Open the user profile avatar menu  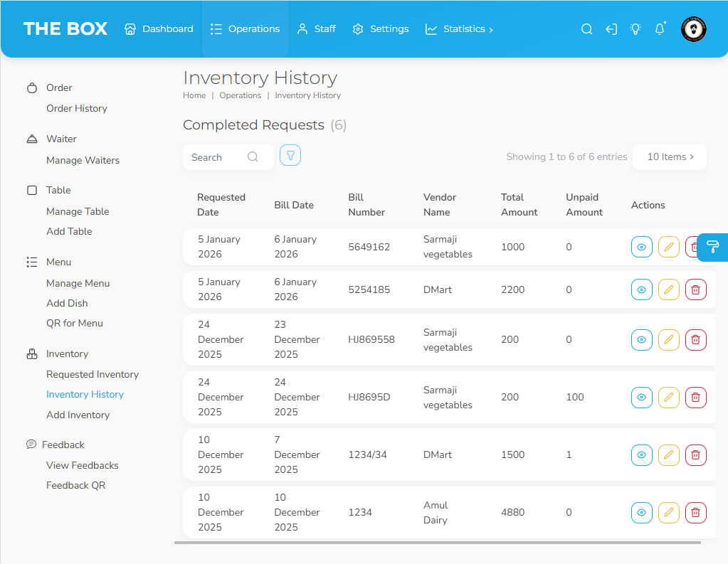(x=693, y=29)
